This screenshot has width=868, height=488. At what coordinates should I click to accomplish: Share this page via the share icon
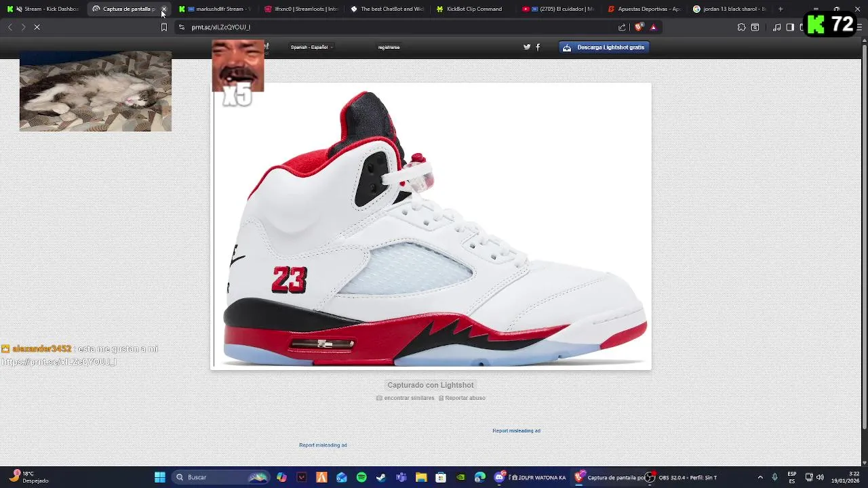622,27
